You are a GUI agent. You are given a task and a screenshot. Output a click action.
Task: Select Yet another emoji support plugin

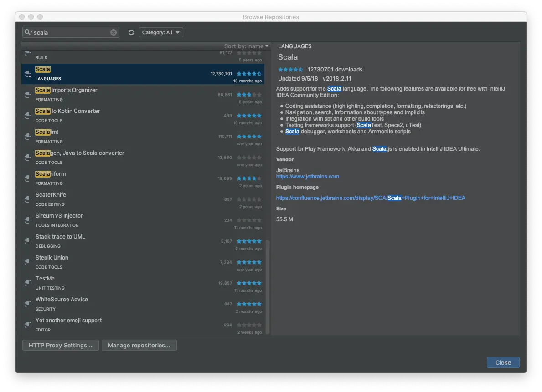tap(143, 325)
